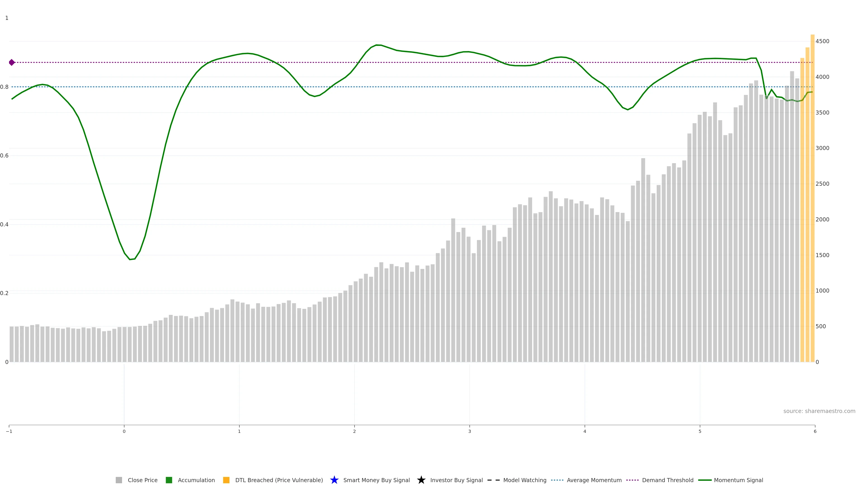This screenshot has width=868, height=488.
Task: Click the Average Momentum dotted blue line icon
Action: click(x=557, y=480)
